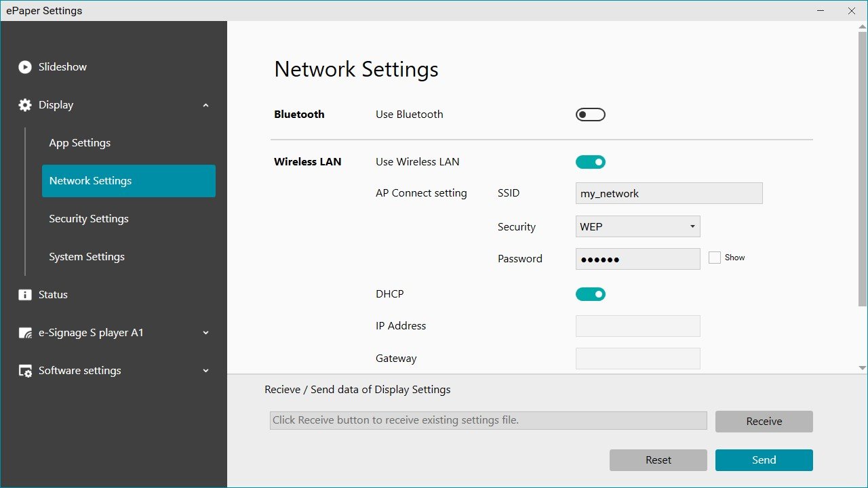Click the Status info icon

coord(24,294)
